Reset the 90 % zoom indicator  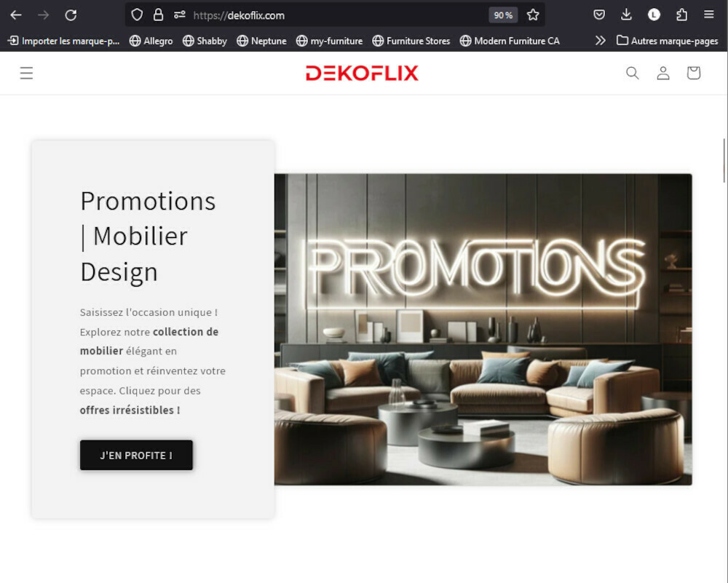point(503,15)
